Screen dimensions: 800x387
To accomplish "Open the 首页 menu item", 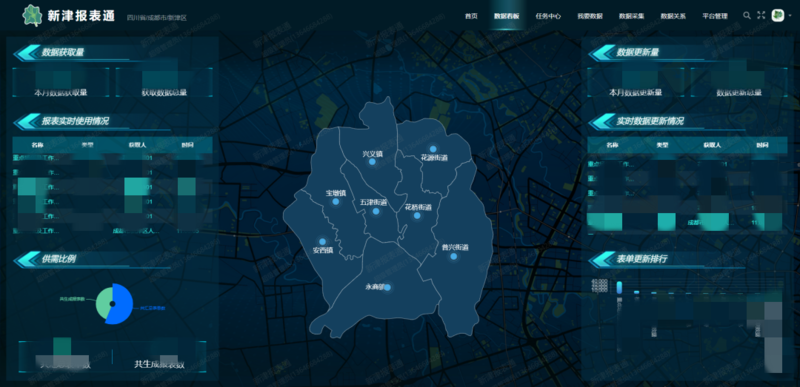I will 471,16.
